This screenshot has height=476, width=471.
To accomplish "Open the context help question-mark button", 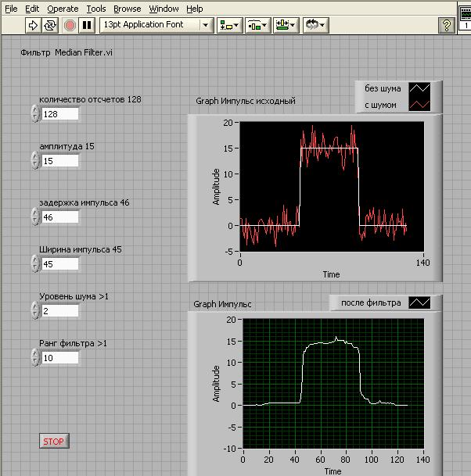I will [446, 25].
